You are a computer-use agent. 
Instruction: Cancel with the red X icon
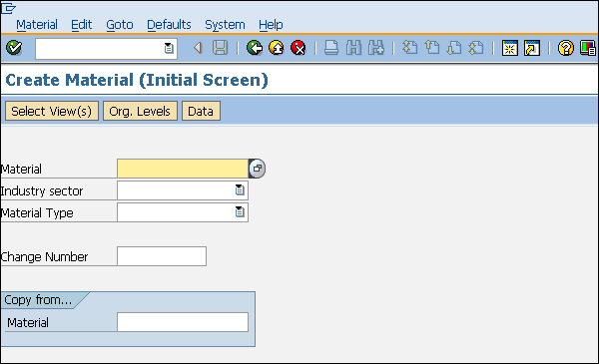coord(298,48)
